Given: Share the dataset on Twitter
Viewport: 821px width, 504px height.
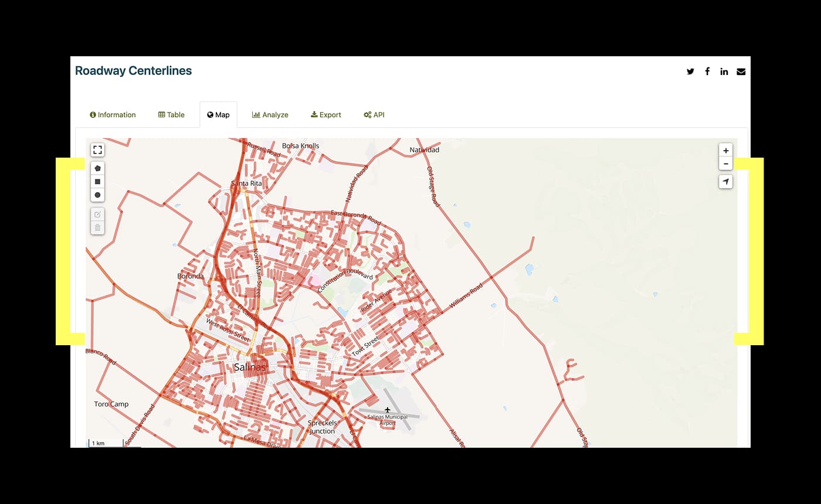Looking at the screenshot, I should click(x=690, y=71).
